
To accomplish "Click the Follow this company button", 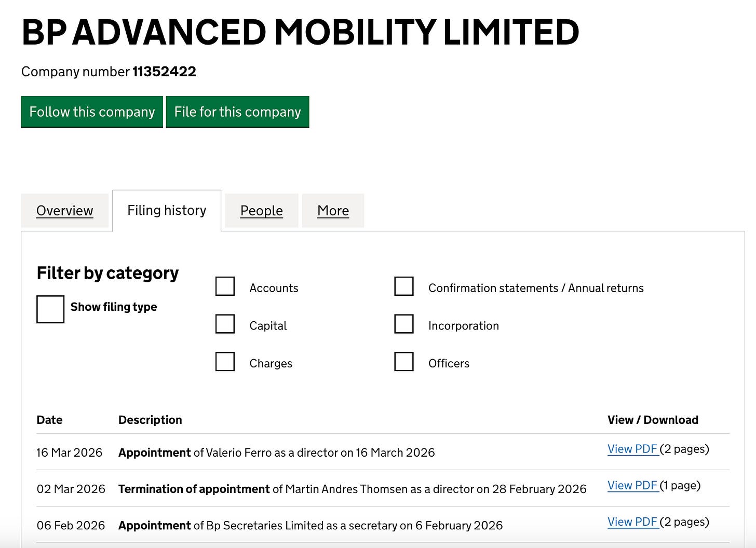I will (92, 112).
